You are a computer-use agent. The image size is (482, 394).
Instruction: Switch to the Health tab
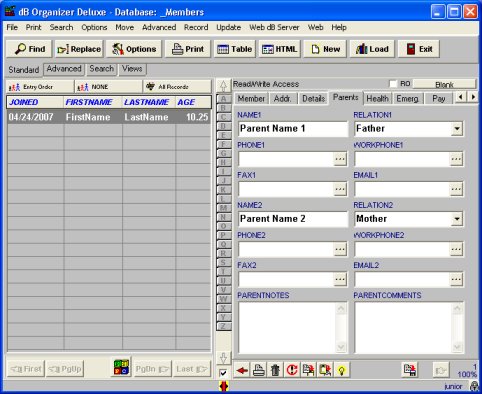pyautogui.click(x=377, y=99)
